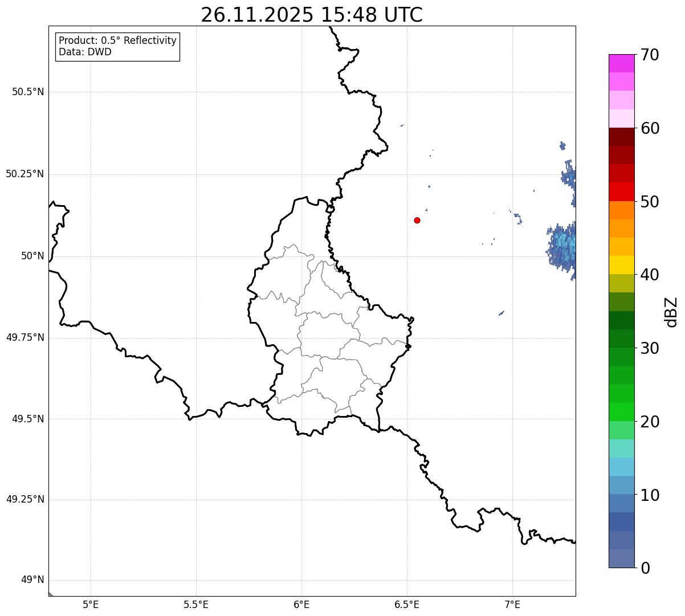Select the magenta swatch at top of colorbar
685x616 pixels.
tap(621, 63)
